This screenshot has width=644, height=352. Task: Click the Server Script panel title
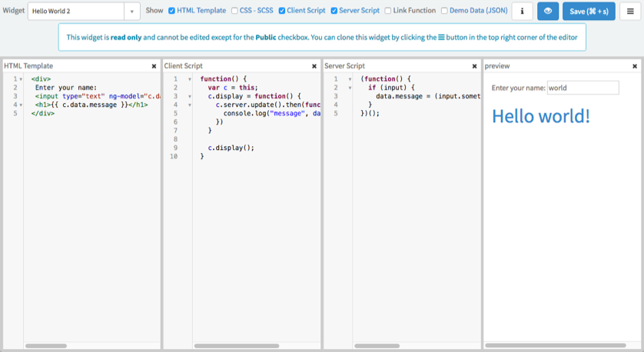tap(344, 66)
